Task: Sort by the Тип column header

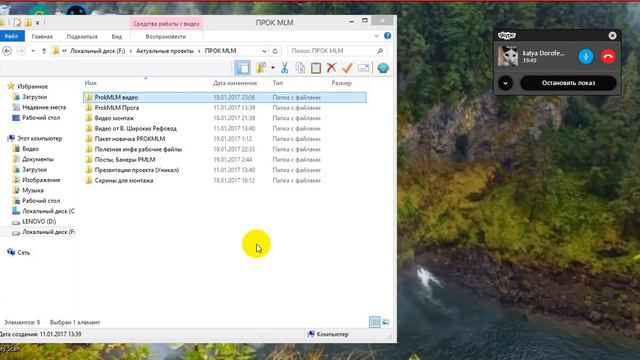Action: 278,83
